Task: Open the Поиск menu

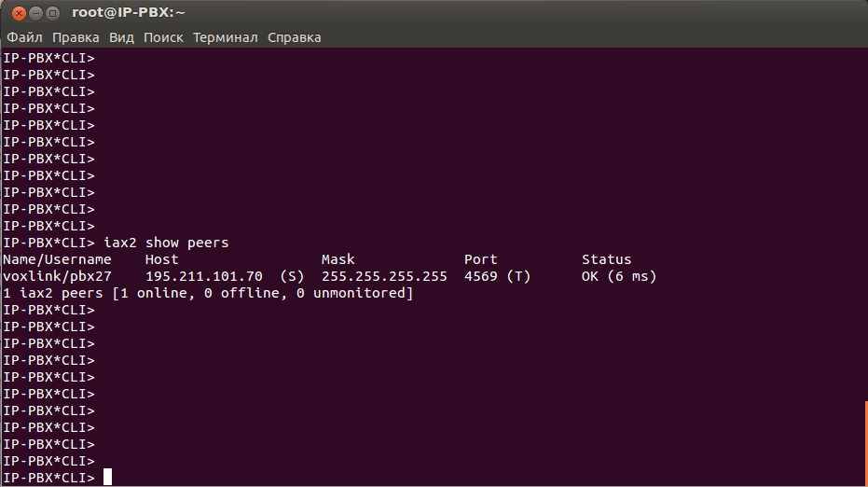Action: click(163, 37)
